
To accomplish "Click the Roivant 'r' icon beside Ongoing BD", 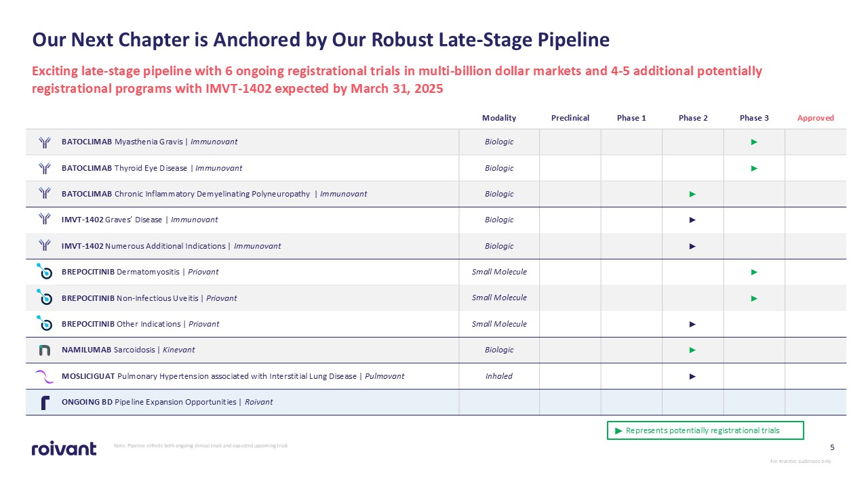I will point(45,403).
